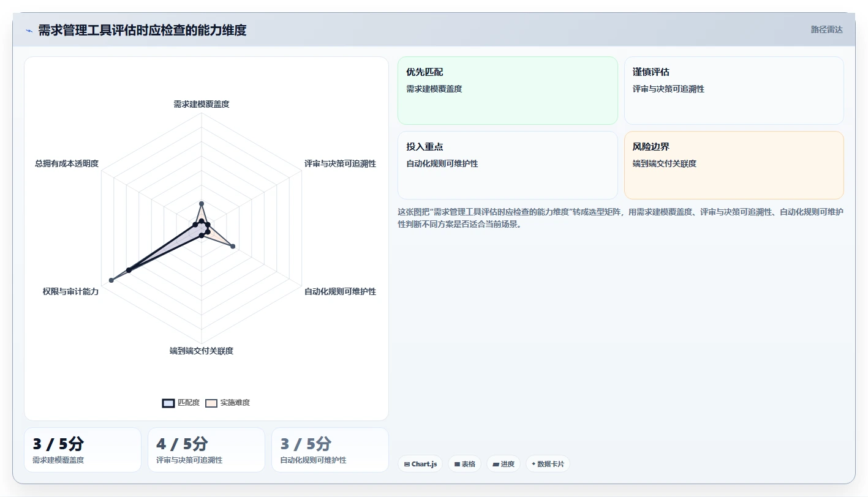This screenshot has width=868, height=497.
Task: Click the 路径雷达 label in header
Action: (x=826, y=29)
